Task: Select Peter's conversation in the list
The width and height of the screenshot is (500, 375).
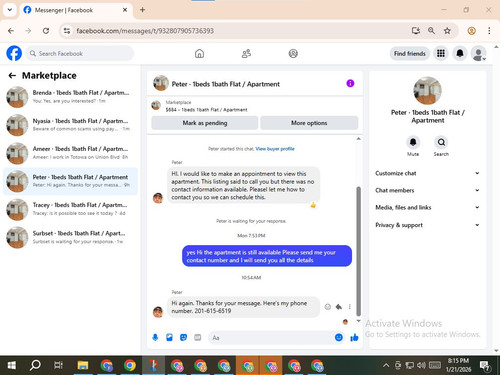Action: coord(70,181)
